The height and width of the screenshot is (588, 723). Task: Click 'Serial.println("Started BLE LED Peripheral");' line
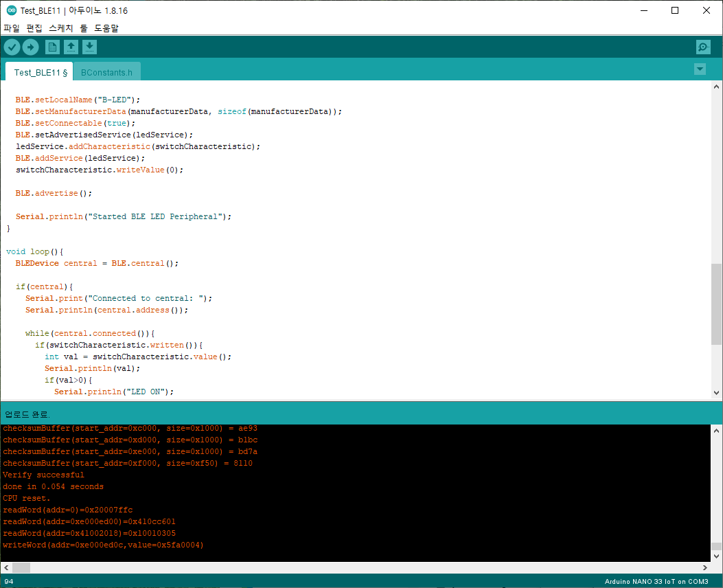pyautogui.click(x=124, y=217)
